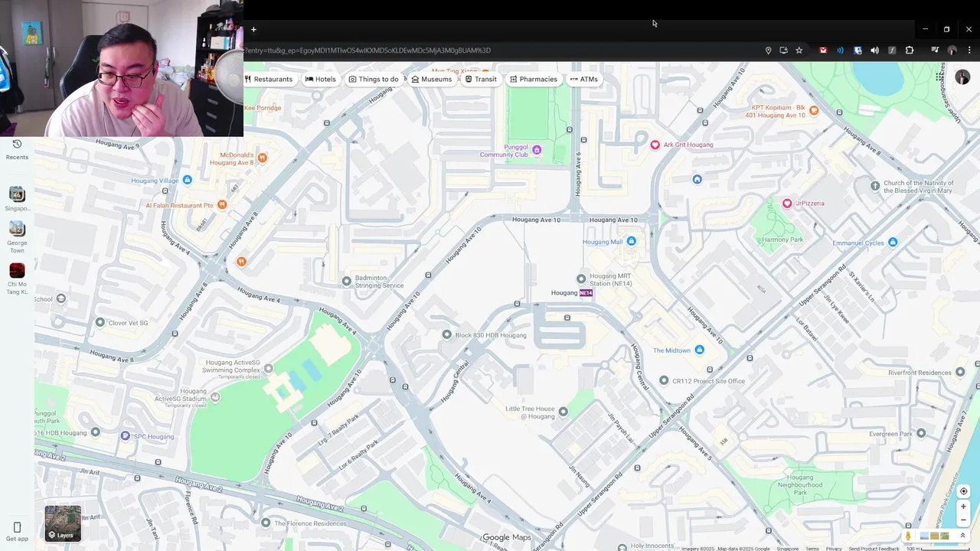
Task: Filter map by ATMs
Action: pos(584,79)
